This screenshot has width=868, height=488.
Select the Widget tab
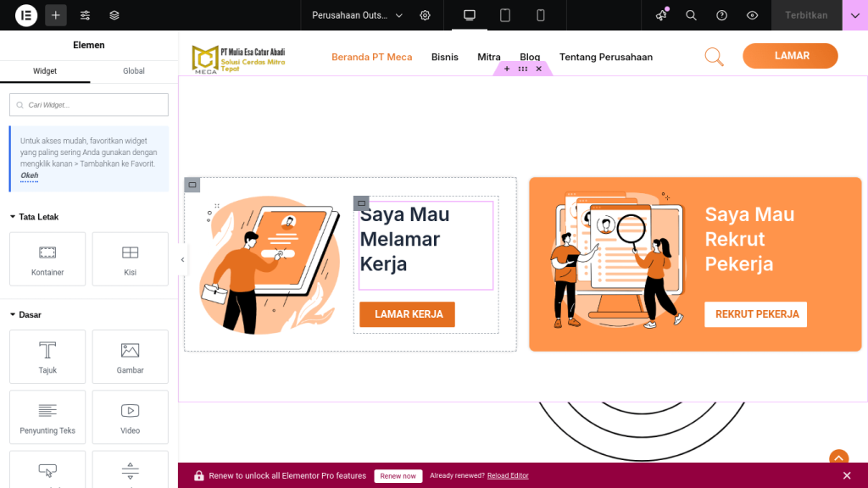coord(45,71)
